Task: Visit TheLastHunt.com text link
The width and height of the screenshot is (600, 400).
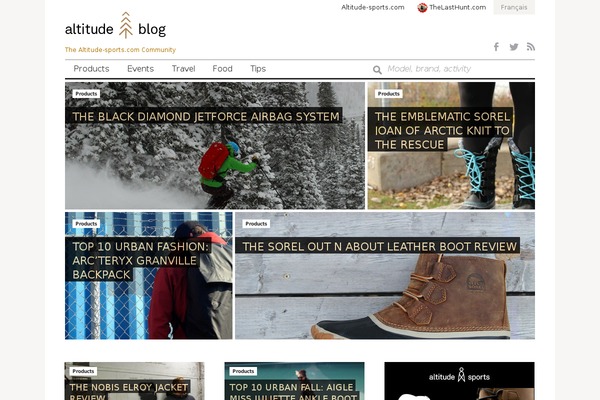Action: pos(457,7)
